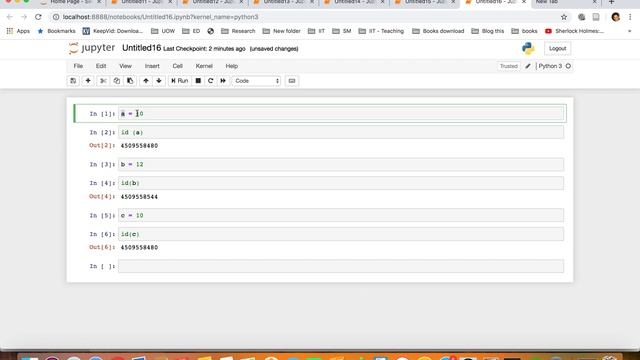The image size is (640, 360).
Task: Open the Blog this bookmarks folder
Action: pyautogui.click(x=487, y=31)
